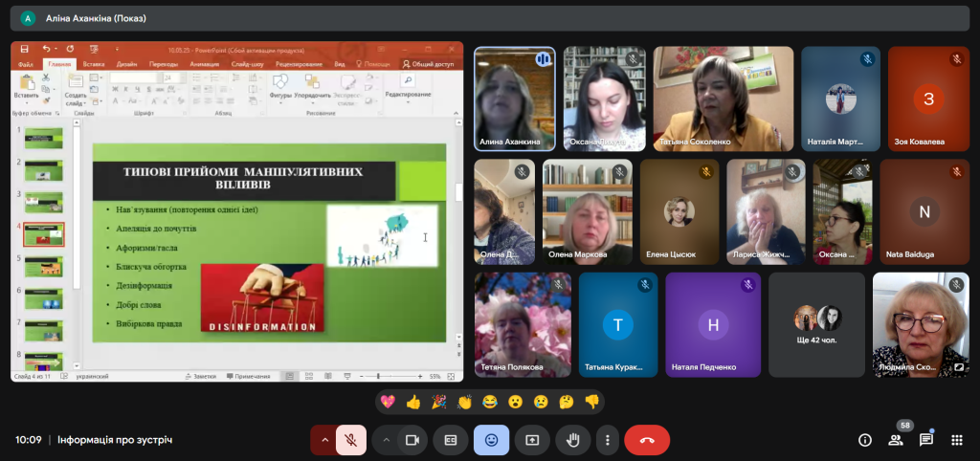Open chat with everyone

[926, 440]
